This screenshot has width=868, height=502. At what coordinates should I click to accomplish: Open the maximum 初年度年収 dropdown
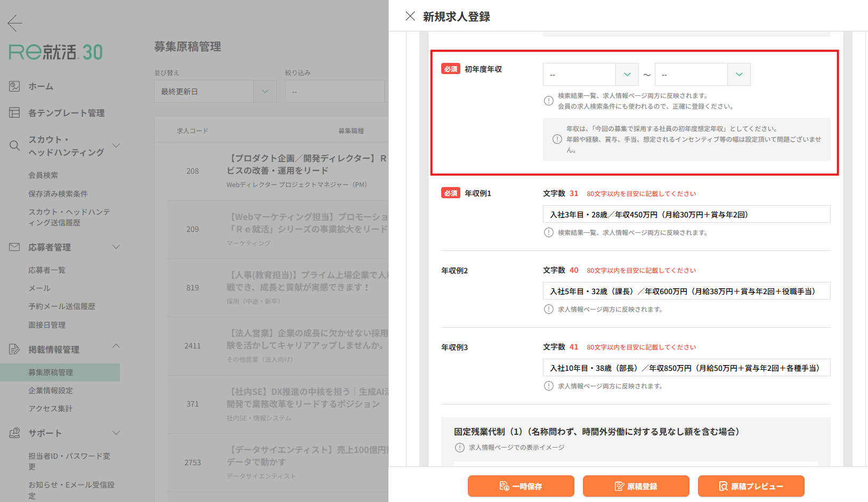point(702,75)
